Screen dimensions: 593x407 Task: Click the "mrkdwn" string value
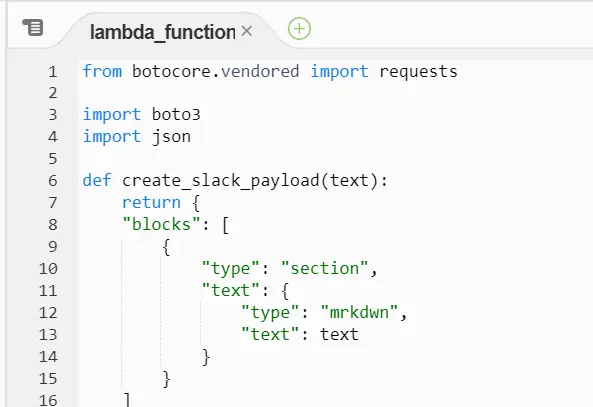359,312
